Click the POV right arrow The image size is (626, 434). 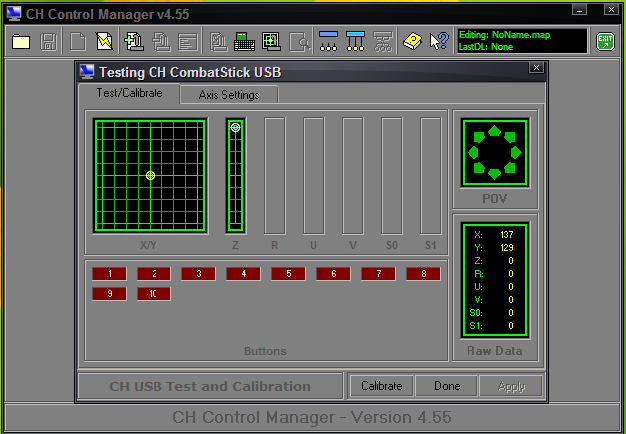[516, 153]
